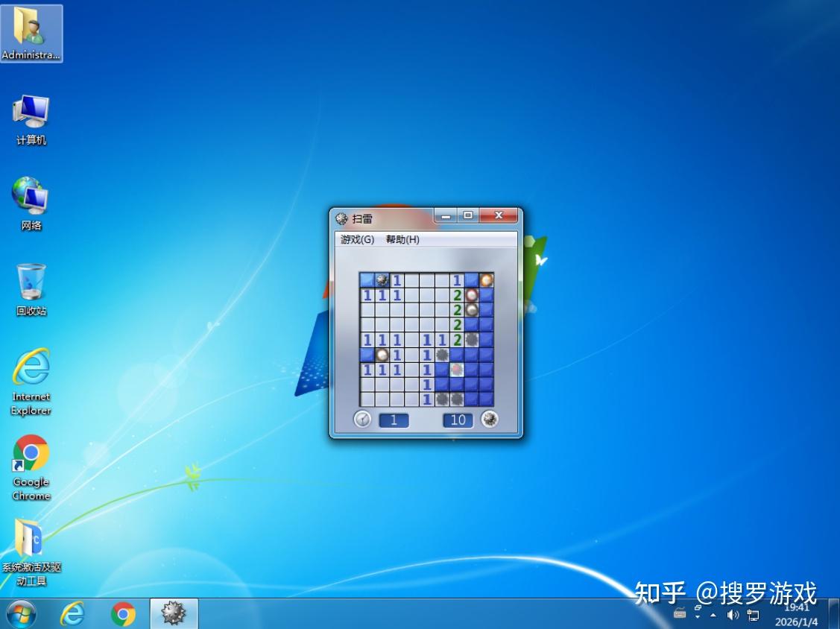Show hidden tray icons arrow
Image resolution: width=840 pixels, height=629 pixels.
[713, 615]
